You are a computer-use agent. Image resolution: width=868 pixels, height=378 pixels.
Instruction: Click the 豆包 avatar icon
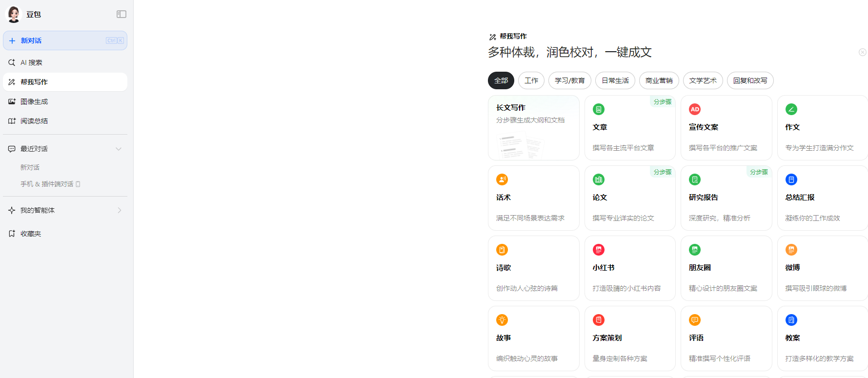point(14,14)
